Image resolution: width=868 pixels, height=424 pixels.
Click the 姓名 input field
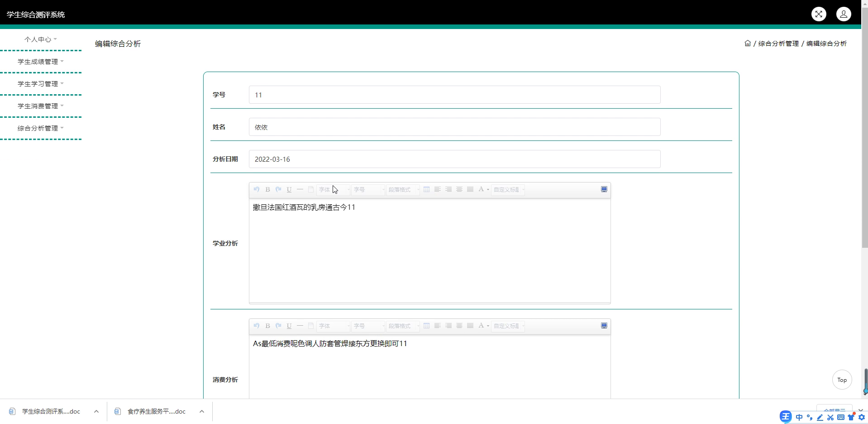coord(454,127)
